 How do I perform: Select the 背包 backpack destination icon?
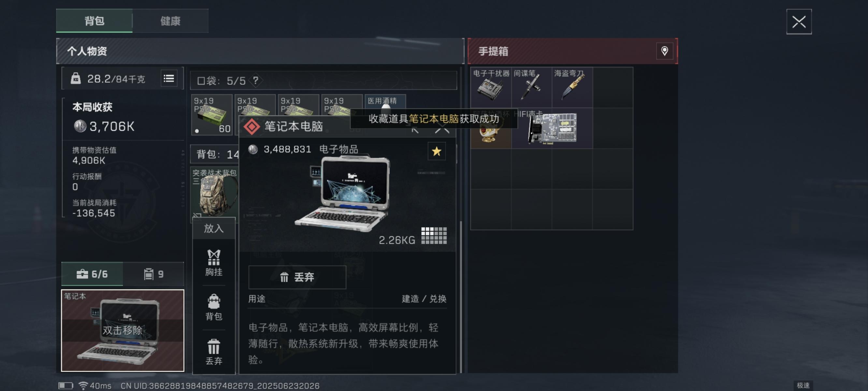[214, 307]
